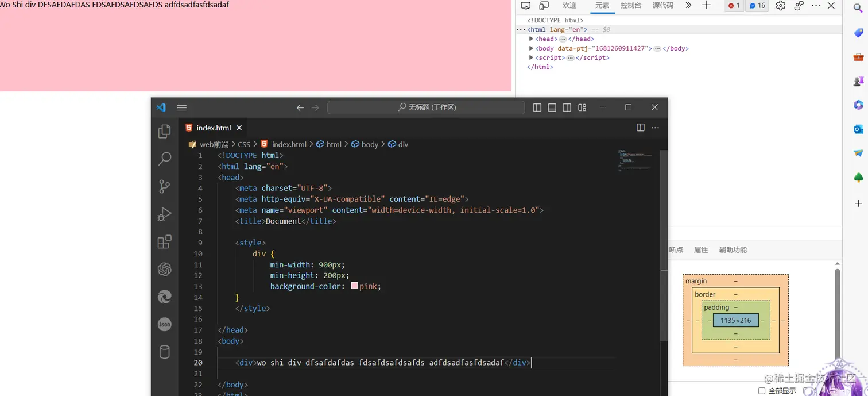Click the pink color swatch in CSS code

(354, 286)
